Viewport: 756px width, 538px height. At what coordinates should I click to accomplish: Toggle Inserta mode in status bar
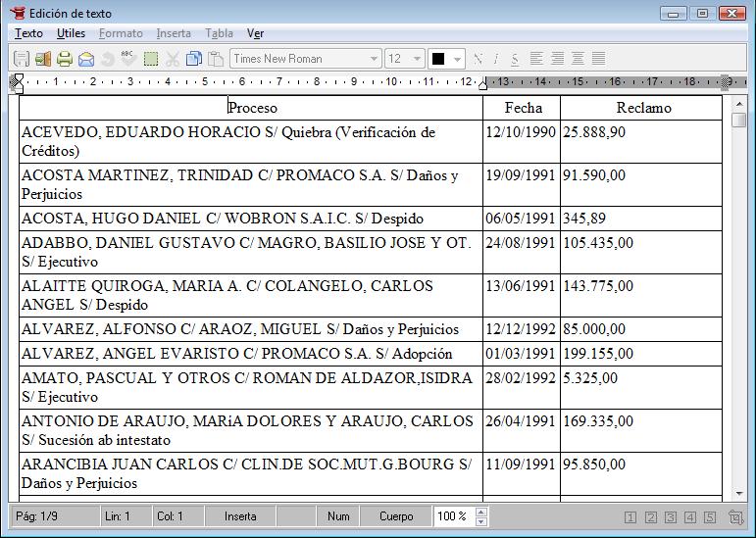(240, 516)
